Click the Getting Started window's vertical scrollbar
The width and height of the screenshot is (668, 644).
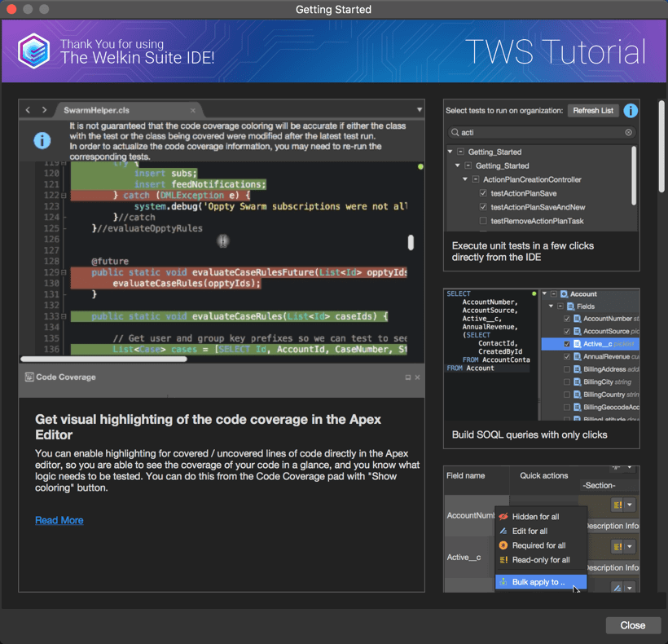[x=661, y=146]
